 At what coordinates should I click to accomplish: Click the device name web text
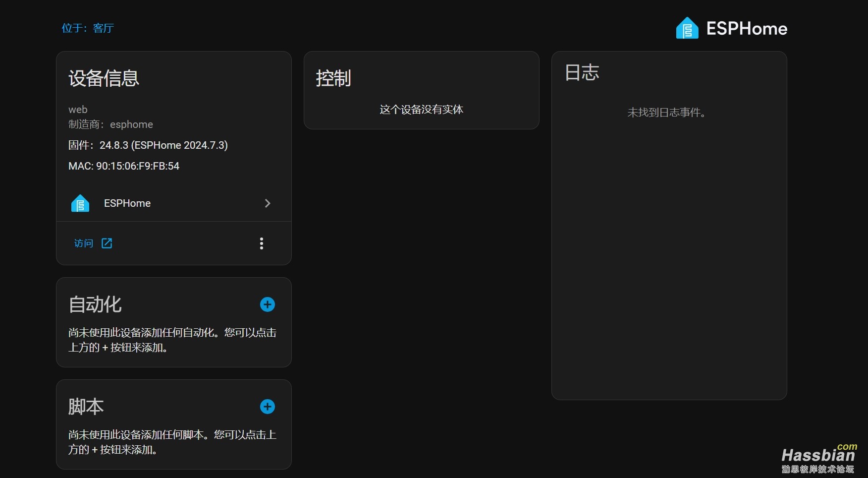pos(78,110)
